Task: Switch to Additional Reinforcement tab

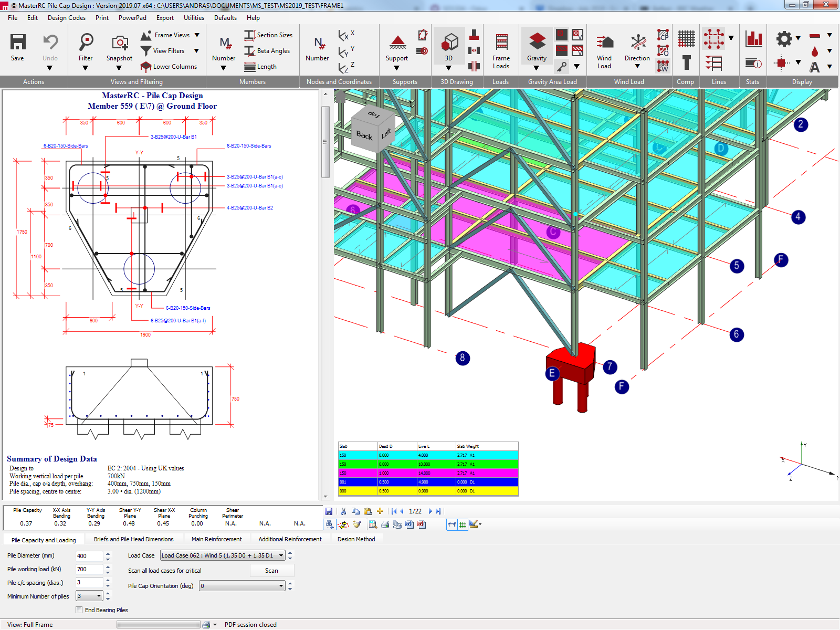Action: 290,539
